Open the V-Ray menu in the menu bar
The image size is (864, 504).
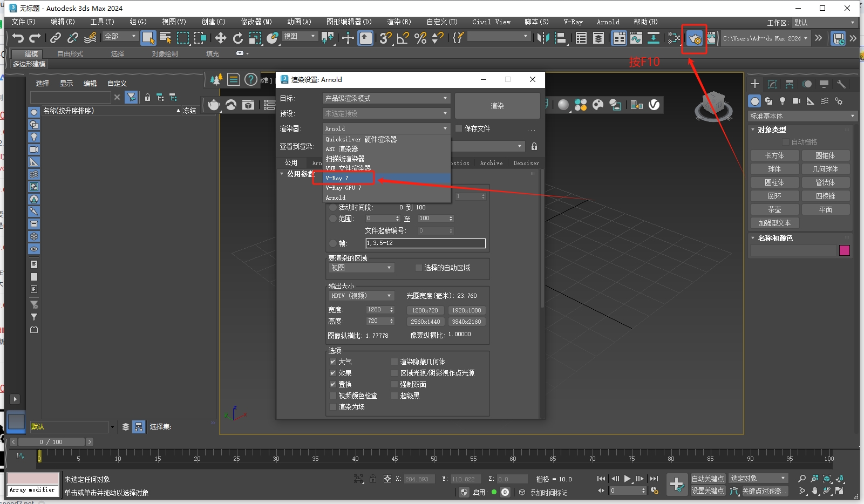[x=572, y=22]
